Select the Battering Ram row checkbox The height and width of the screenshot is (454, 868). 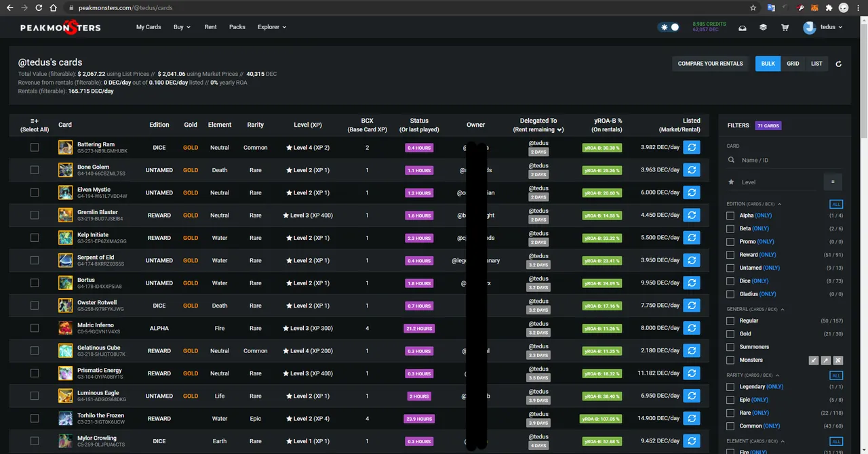coord(35,147)
